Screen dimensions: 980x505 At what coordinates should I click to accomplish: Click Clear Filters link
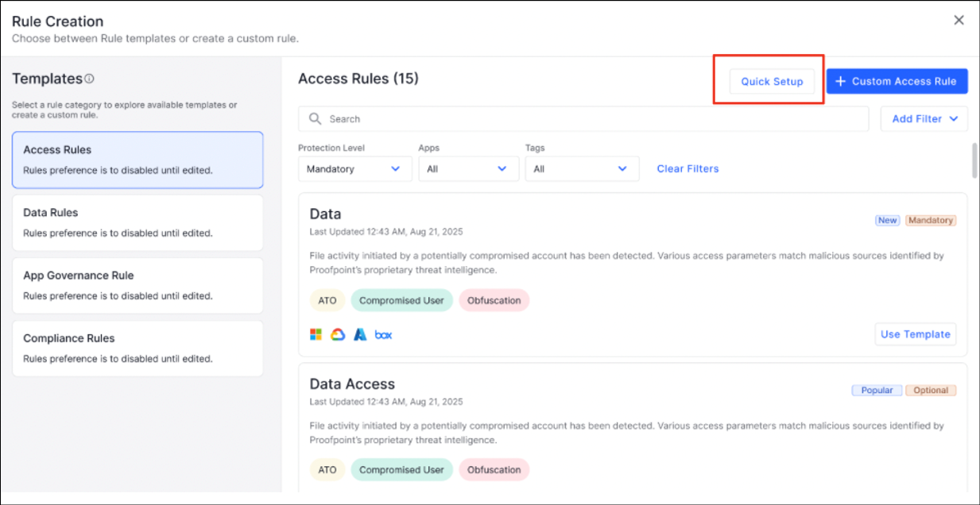(688, 168)
